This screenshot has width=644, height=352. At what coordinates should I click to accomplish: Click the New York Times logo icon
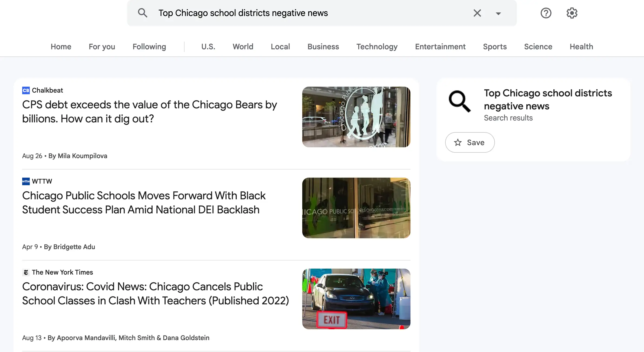(x=26, y=272)
